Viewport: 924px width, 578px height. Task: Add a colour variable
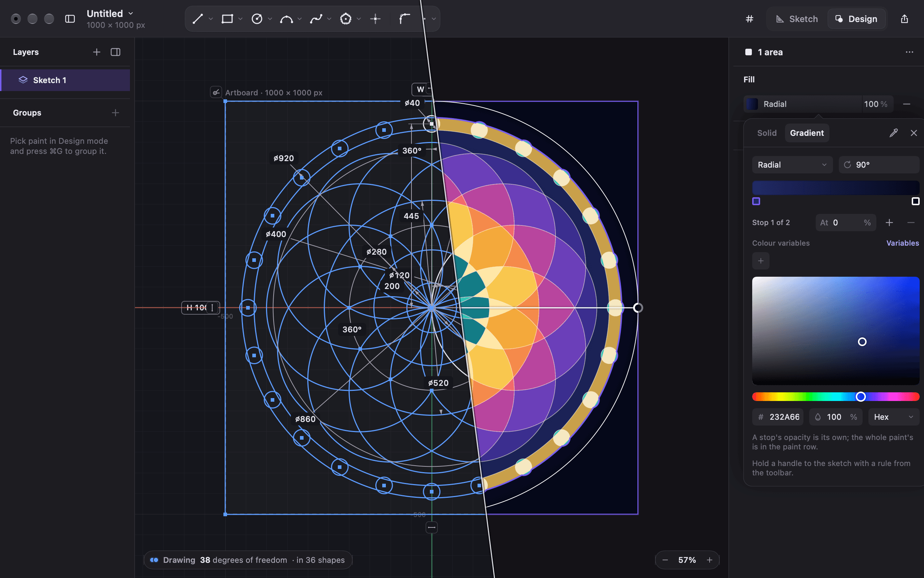(x=760, y=261)
